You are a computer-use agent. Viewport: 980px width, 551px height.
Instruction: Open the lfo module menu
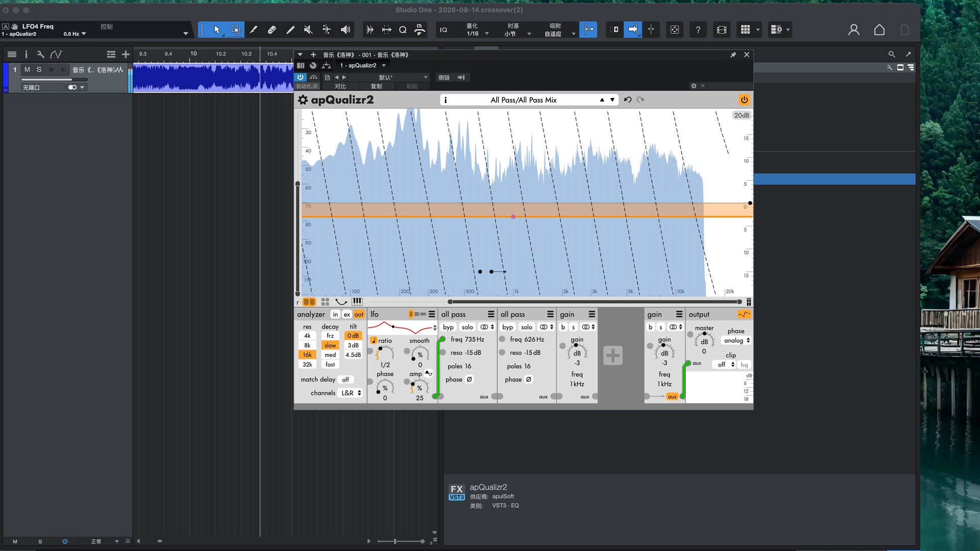pyautogui.click(x=432, y=314)
